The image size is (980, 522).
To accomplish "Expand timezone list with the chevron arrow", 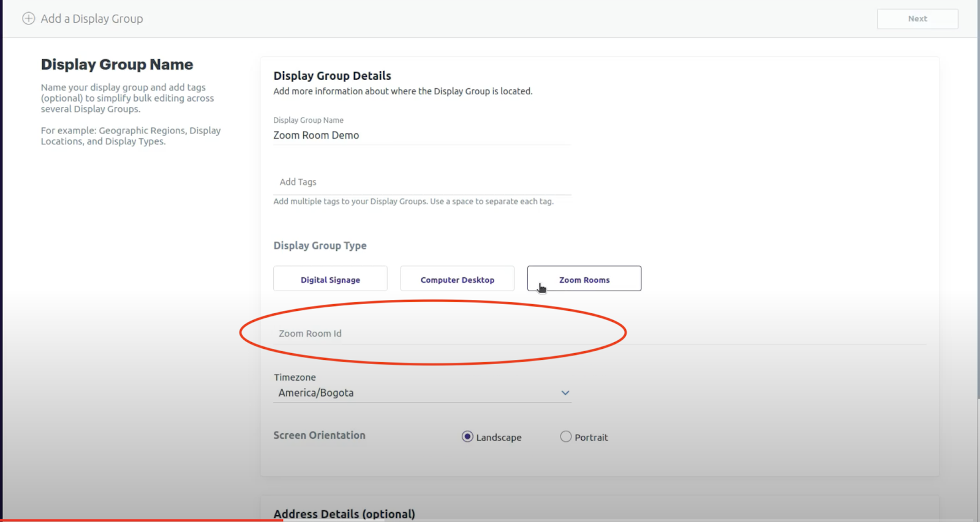I will 565,393.
